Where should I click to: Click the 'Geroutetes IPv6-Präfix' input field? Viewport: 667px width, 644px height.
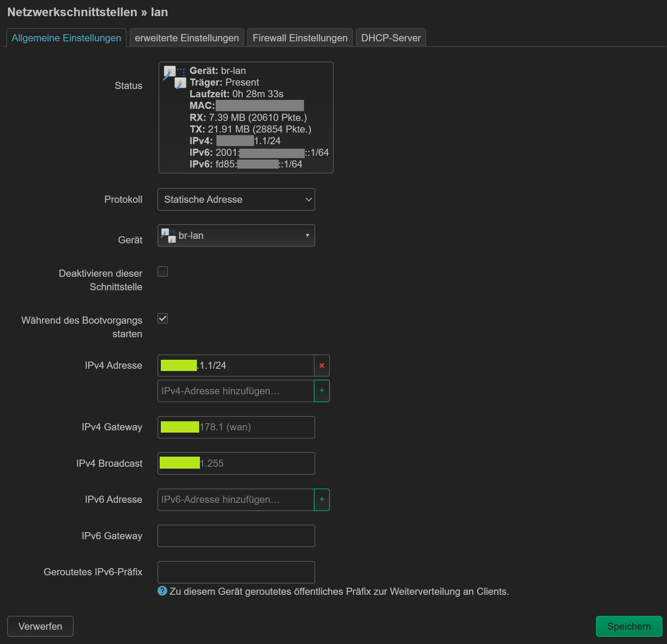236,572
